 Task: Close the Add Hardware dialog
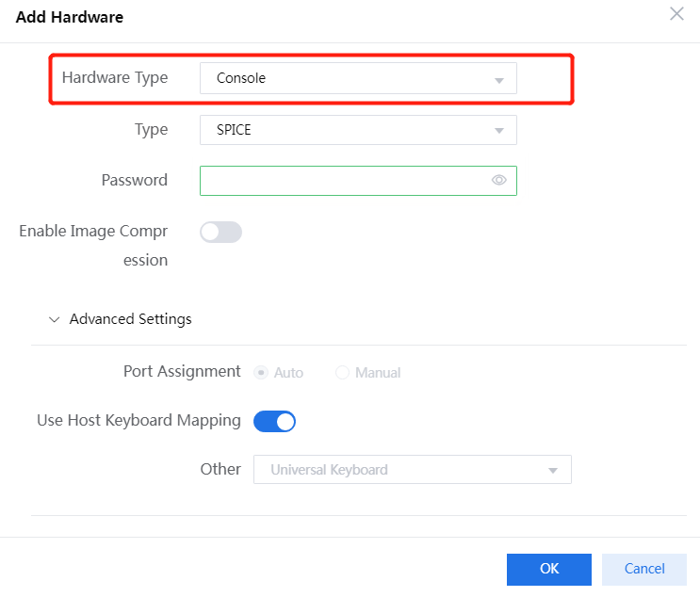pos(676,14)
